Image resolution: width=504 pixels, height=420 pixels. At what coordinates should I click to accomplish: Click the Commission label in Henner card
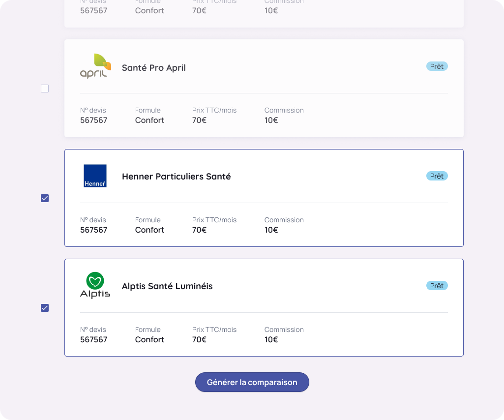click(x=284, y=220)
